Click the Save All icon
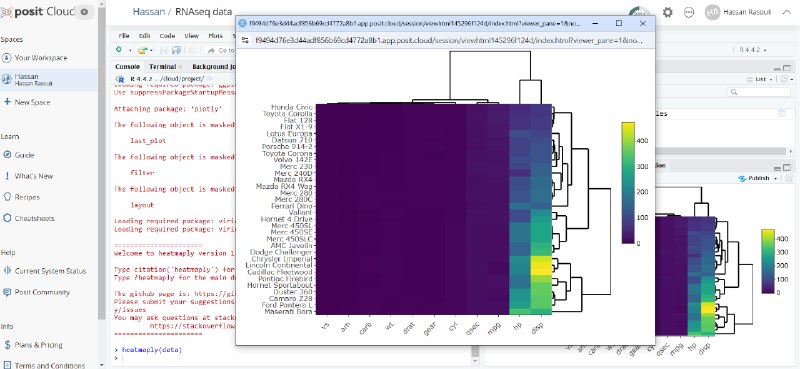 [177, 50]
